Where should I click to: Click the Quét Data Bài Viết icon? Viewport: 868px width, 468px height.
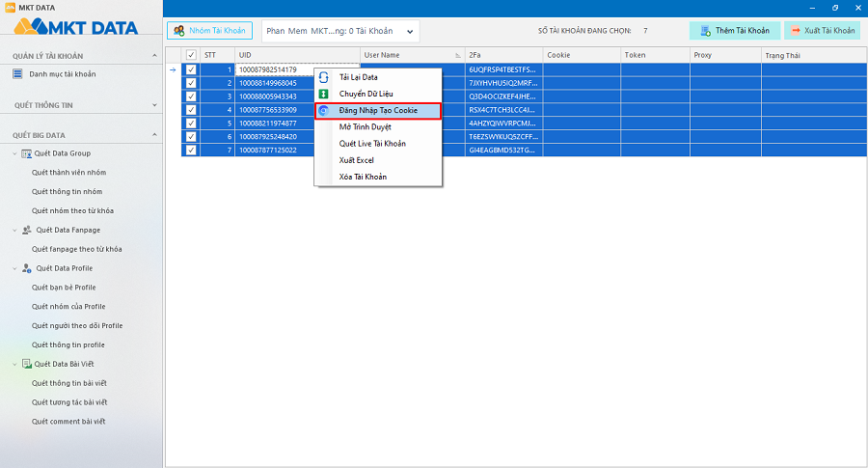(26, 364)
